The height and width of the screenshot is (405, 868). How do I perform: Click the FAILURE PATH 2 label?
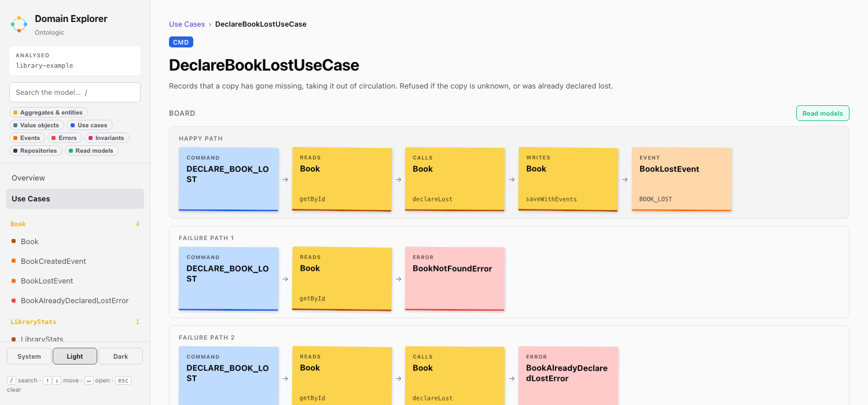click(x=207, y=337)
